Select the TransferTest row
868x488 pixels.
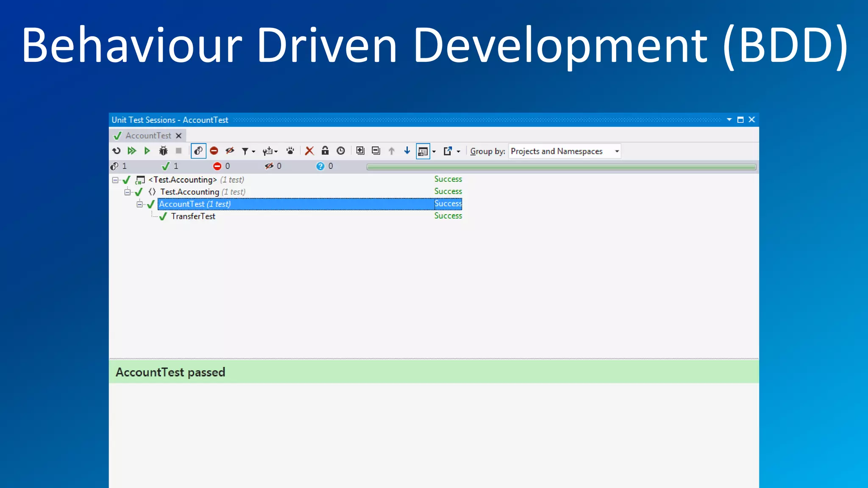coord(193,216)
